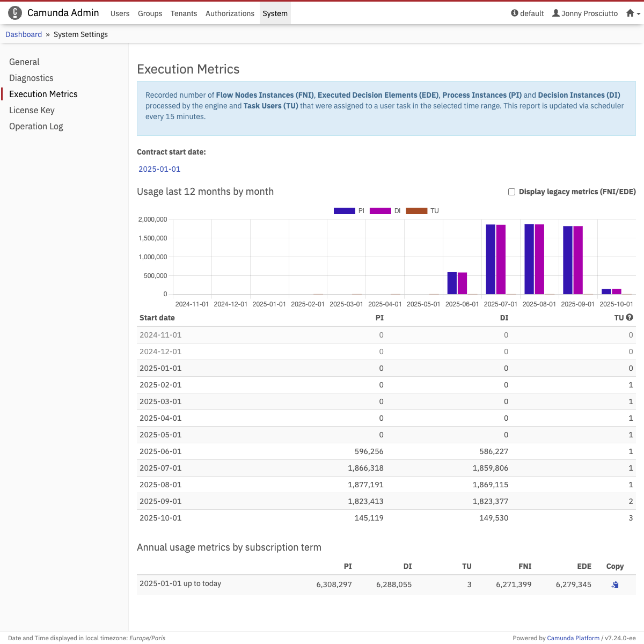
Task: Navigate to Authorizations section
Action: point(230,13)
